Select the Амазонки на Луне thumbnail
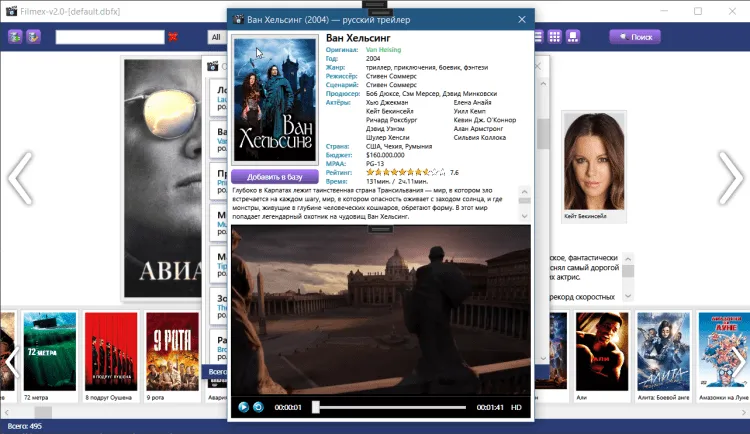Viewport: 750px width, 434px height. 724,352
